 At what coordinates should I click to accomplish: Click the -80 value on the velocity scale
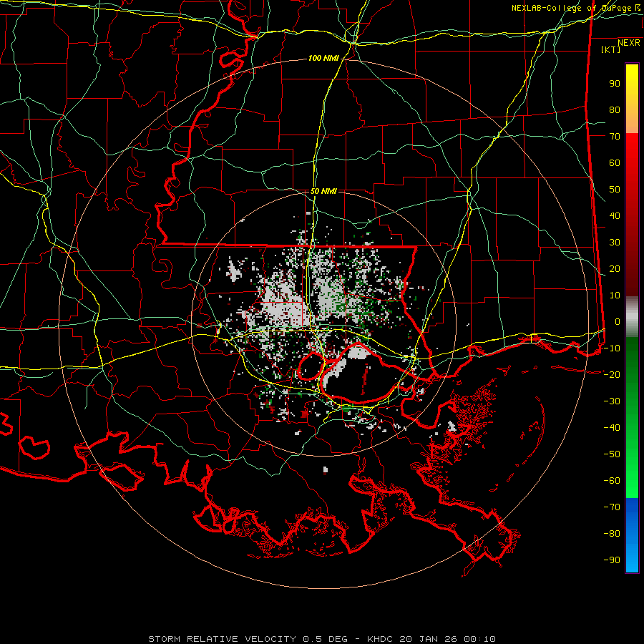[612, 534]
